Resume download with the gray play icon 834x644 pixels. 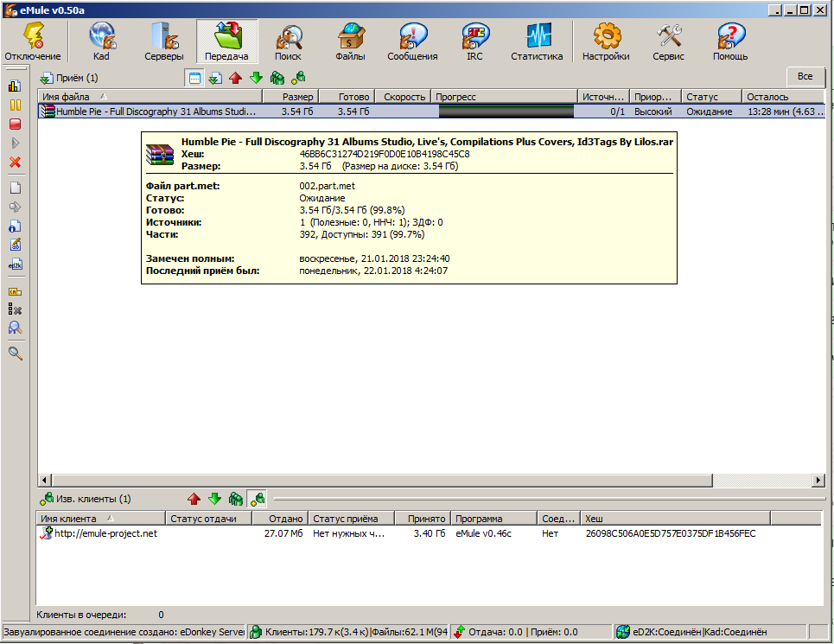15,143
